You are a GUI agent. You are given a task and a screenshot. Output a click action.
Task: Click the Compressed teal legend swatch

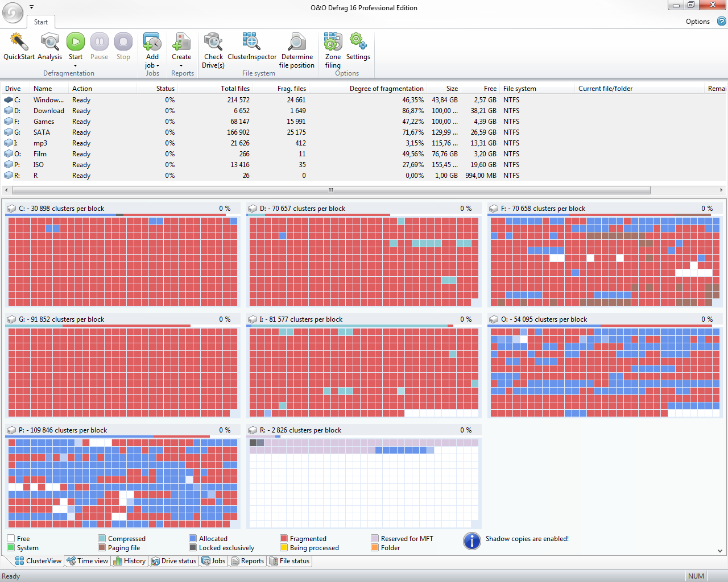point(102,539)
